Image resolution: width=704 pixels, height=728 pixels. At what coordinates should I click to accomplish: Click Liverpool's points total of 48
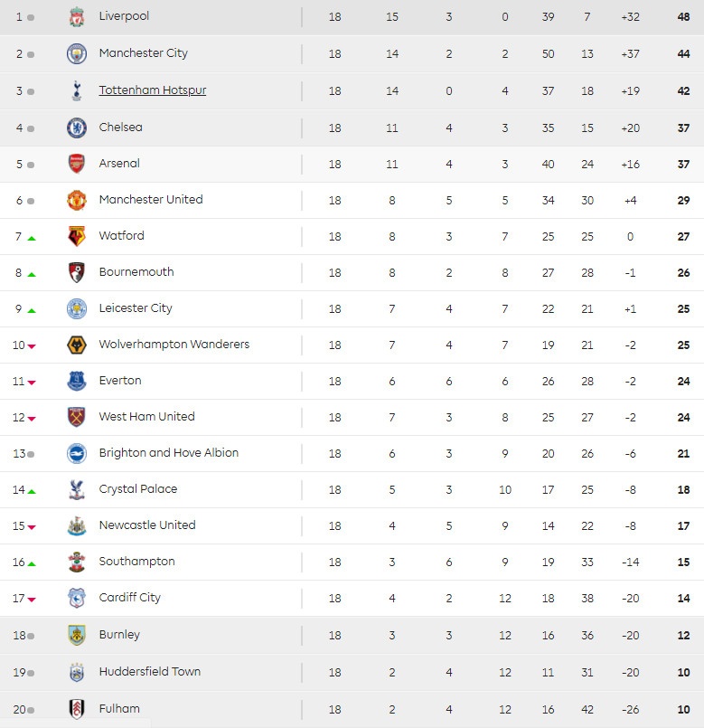pyautogui.click(x=683, y=16)
